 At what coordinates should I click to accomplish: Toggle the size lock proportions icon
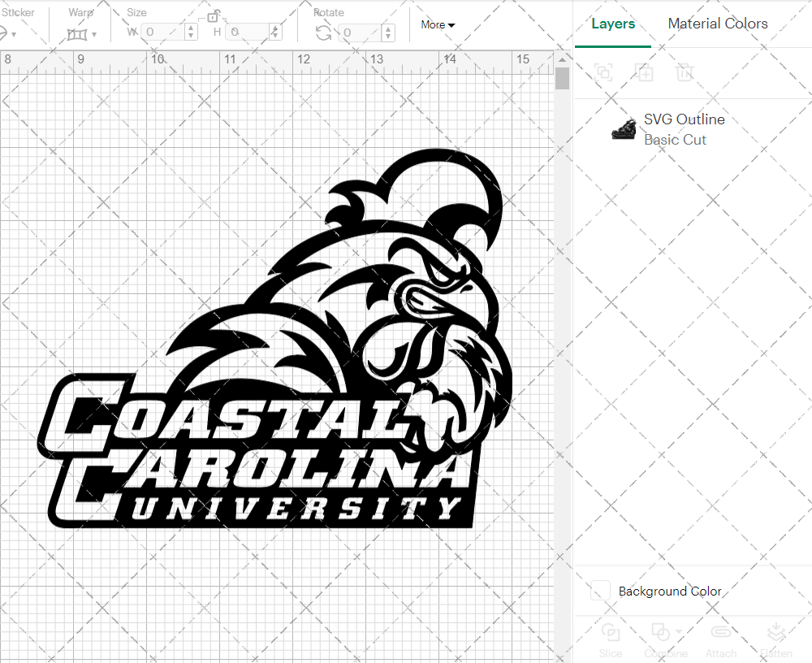(x=213, y=16)
